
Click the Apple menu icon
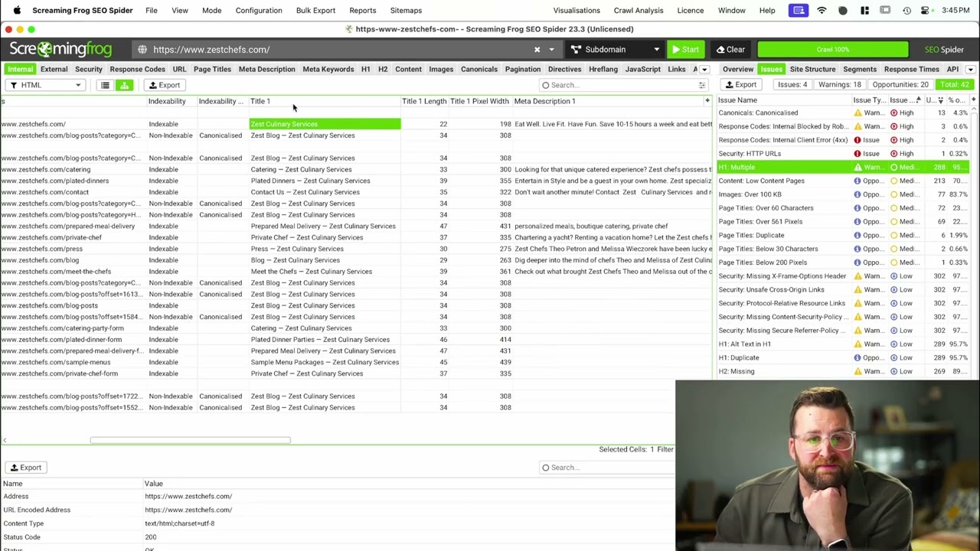(x=17, y=11)
